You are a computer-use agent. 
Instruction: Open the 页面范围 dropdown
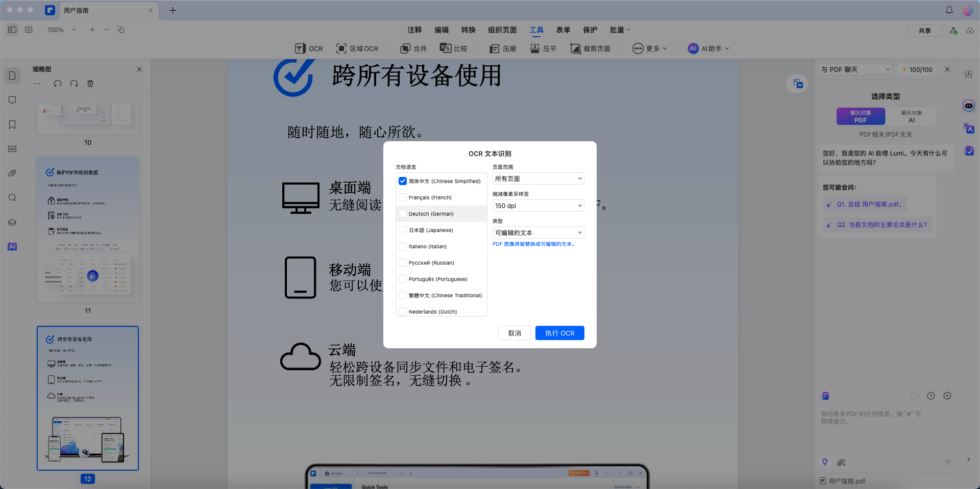538,178
